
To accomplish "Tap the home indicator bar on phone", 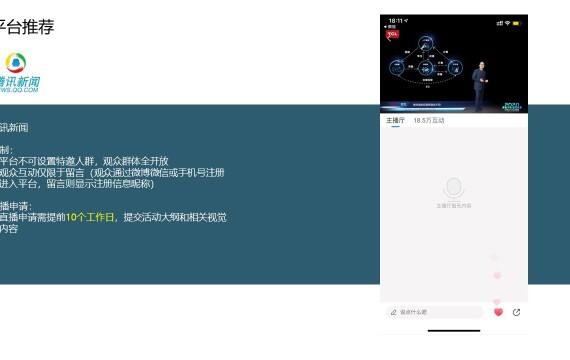I will click(454, 331).
